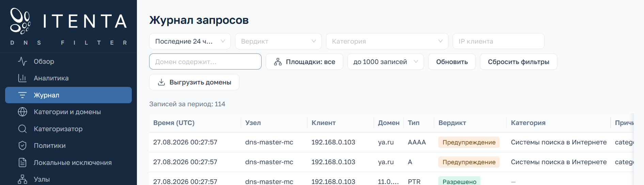The image size is (644, 185).
Task: Click the Политики shield icon
Action: tap(22, 145)
